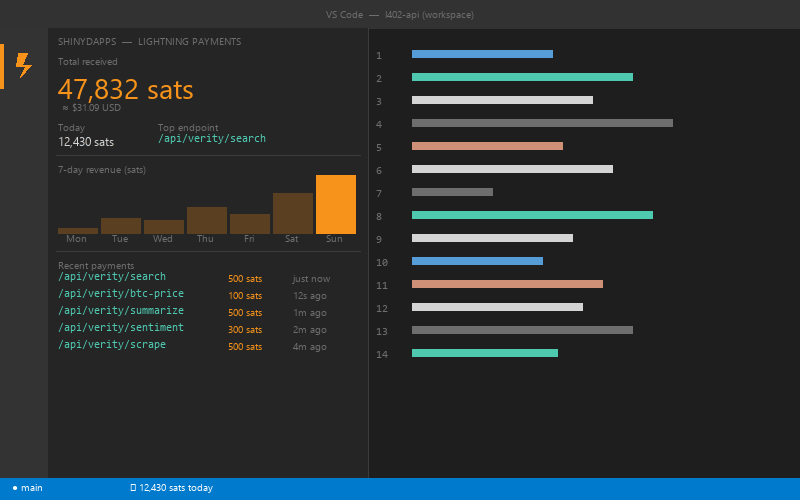Click line number 1 in editor gutter

(379, 55)
